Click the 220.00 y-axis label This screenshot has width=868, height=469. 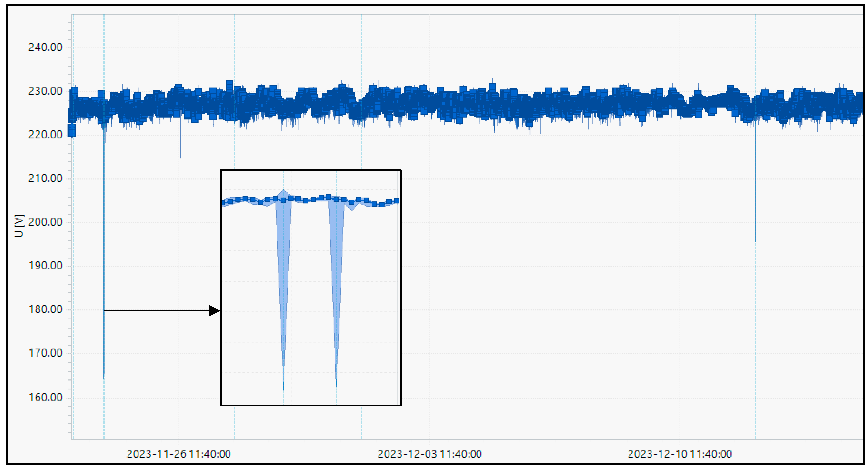[45, 135]
